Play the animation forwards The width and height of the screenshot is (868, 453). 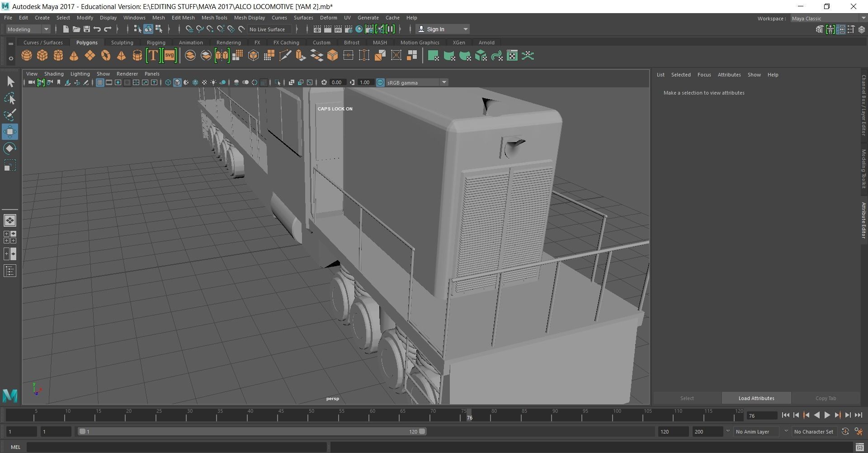tap(827, 415)
